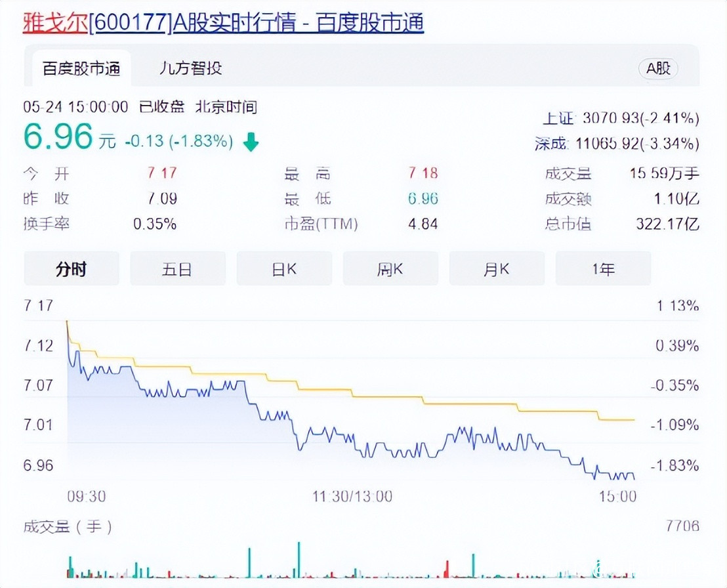
Task: Click the tallest green volume bar
Action: [299, 560]
